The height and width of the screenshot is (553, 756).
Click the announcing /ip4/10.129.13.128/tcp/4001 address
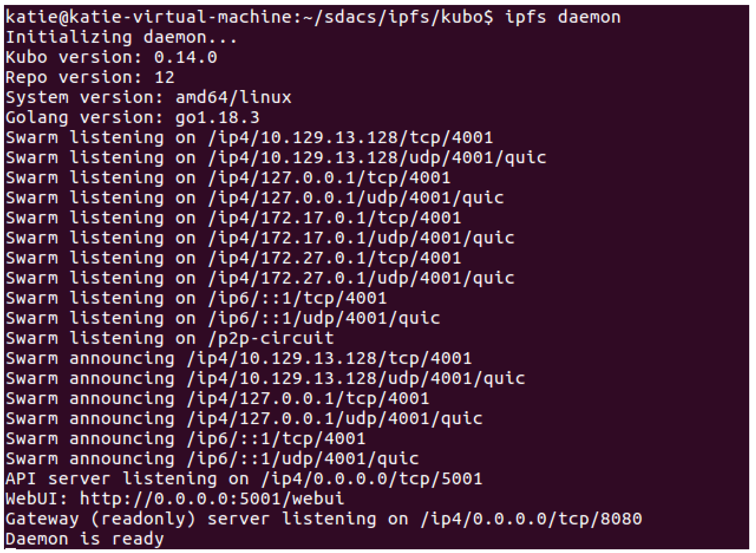coord(329,358)
